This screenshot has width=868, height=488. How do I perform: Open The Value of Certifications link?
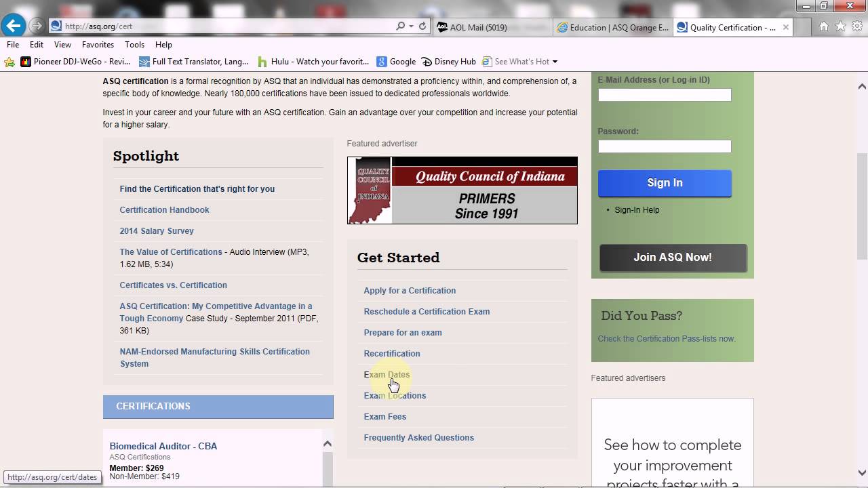[x=171, y=252]
